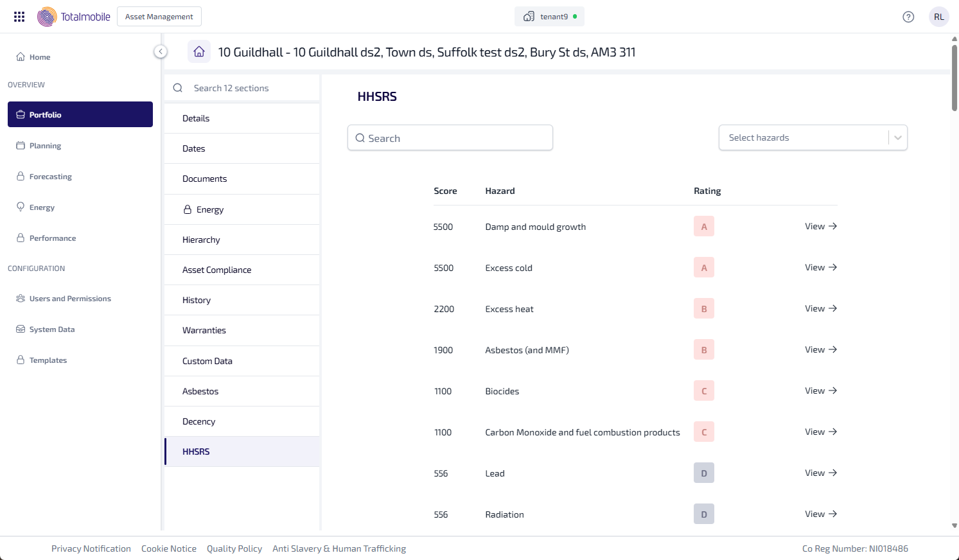Open the RL user avatar menu
Viewport: 959px width, 560px height.
pyautogui.click(x=938, y=17)
